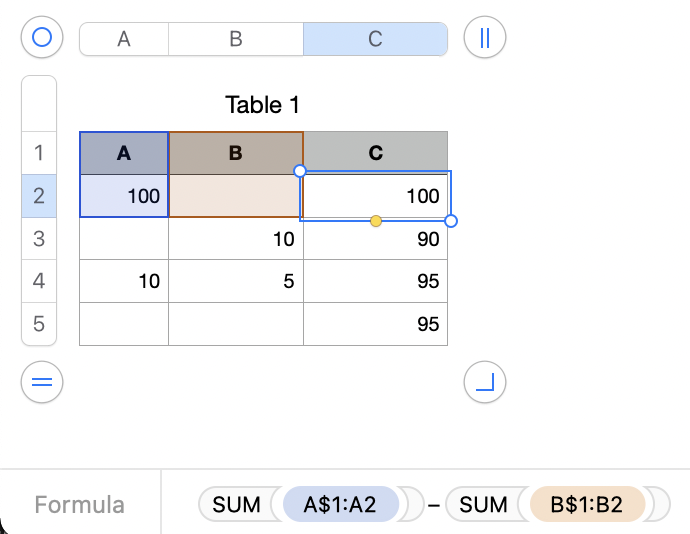690x534 pixels.
Task: Click the add row handle
Action: [42, 381]
